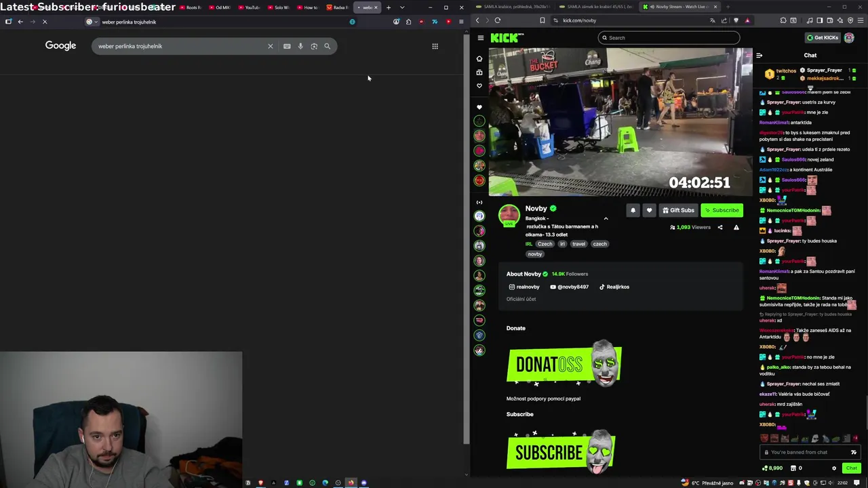The image size is (868, 488).
Task: Click the follow heart button for Novby
Action: coord(649,210)
